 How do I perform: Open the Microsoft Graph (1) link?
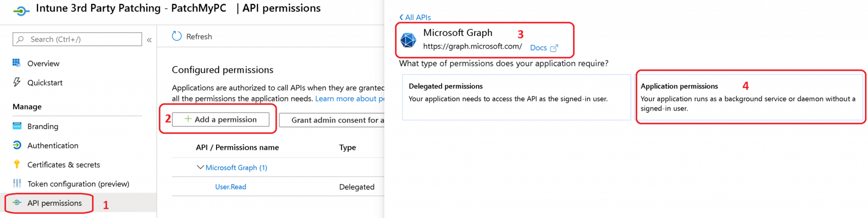236,167
